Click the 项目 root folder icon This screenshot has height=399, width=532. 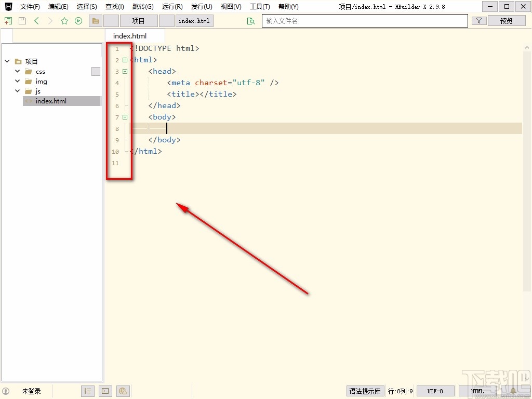18,61
